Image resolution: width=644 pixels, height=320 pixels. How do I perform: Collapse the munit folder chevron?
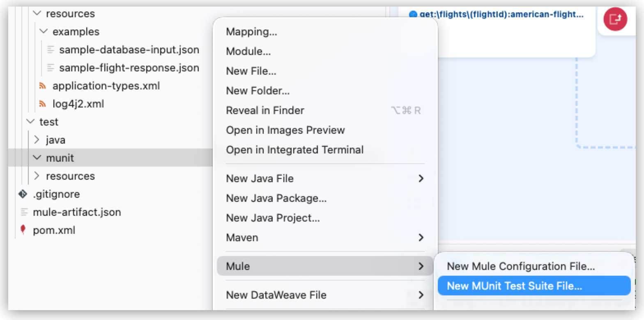(x=37, y=158)
